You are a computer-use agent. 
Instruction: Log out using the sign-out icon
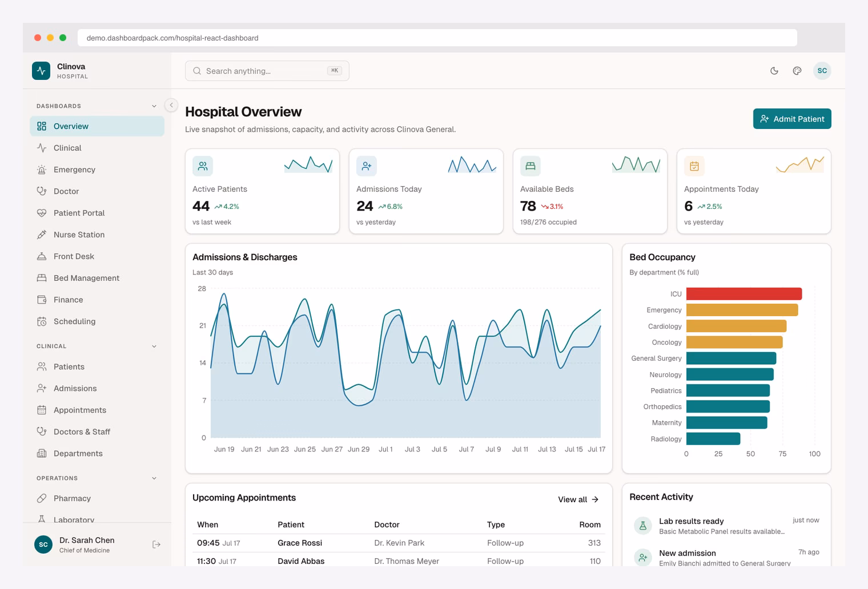pos(156,544)
